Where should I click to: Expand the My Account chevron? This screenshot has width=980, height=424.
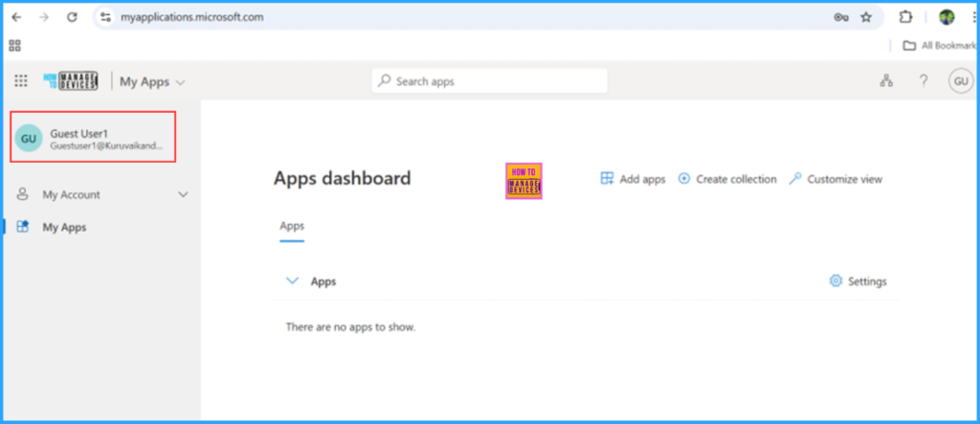(183, 194)
